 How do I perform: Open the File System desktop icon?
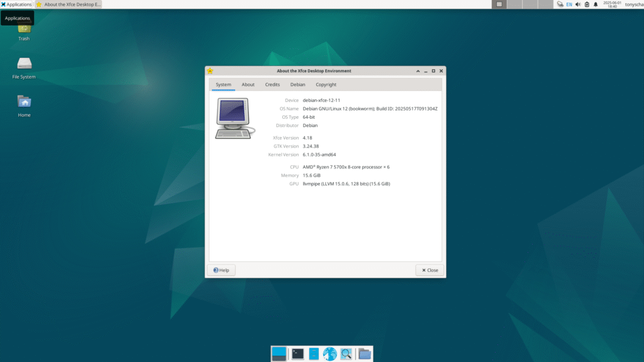tap(24, 68)
